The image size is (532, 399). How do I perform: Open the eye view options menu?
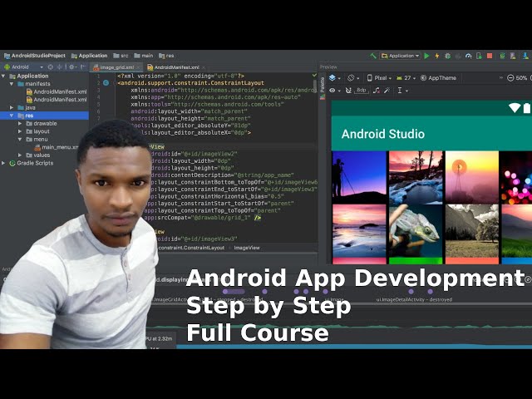pos(334,91)
